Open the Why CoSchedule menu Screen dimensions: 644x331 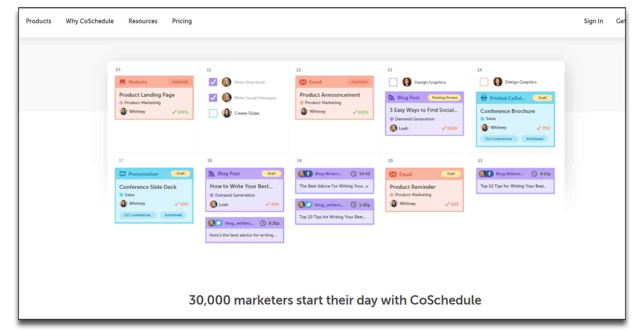tap(90, 21)
